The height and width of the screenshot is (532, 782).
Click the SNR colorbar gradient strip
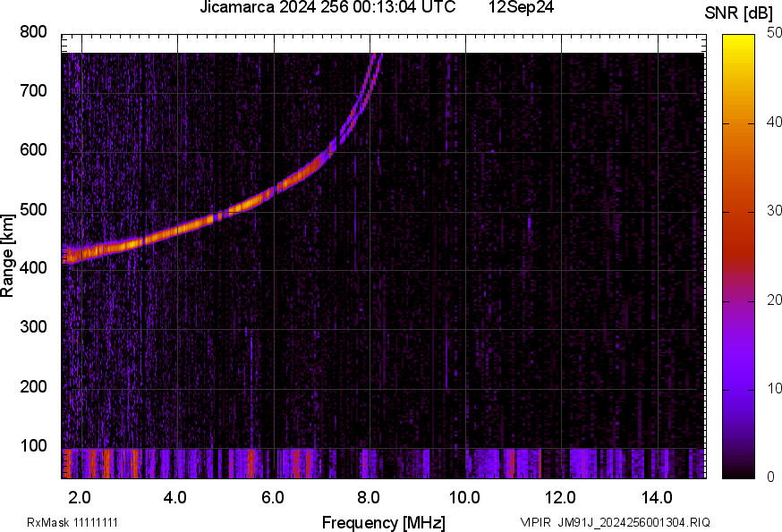point(739,257)
